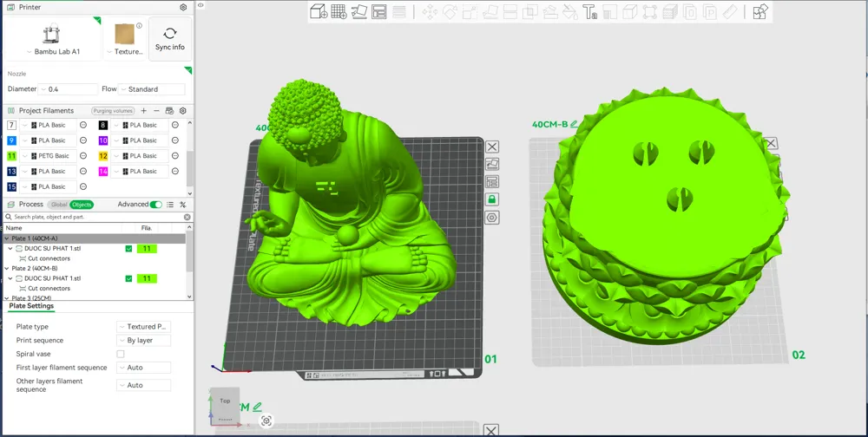
Task: Open Print sequence By layer dropdown
Action: click(x=143, y=340)
